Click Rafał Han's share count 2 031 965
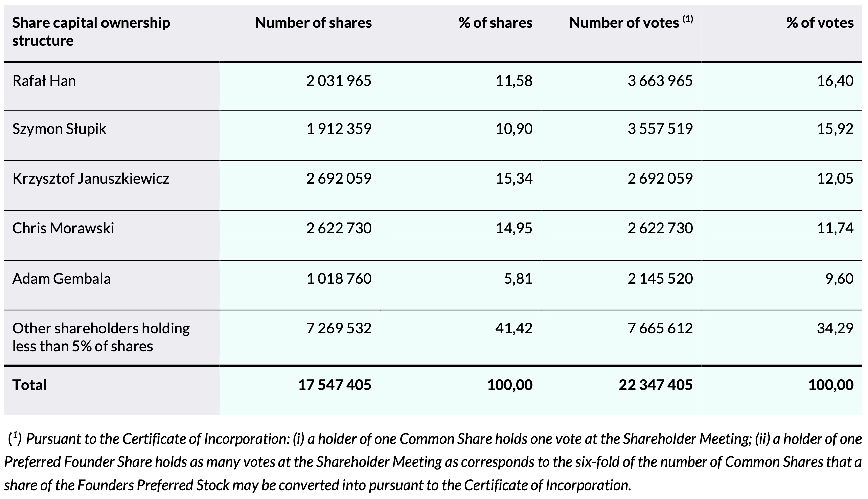The height and width of the screenshot is (499, 868). [x=338, y=81]
